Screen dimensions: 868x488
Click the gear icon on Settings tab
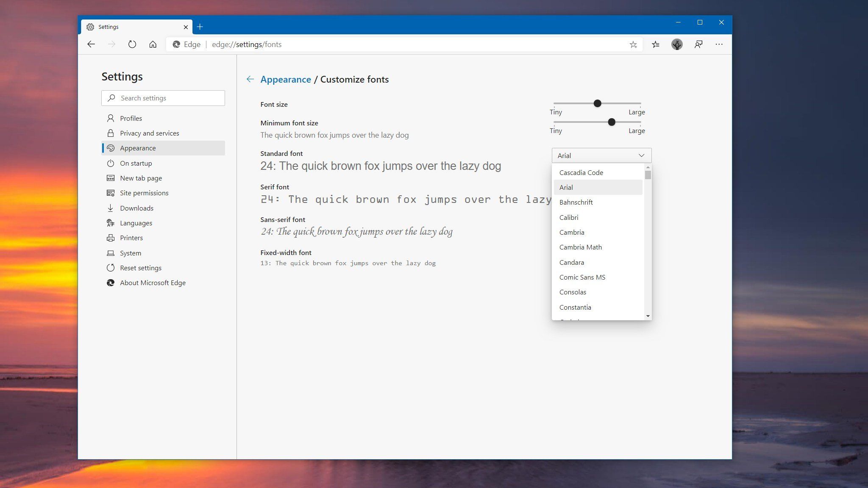click(90, 27)
